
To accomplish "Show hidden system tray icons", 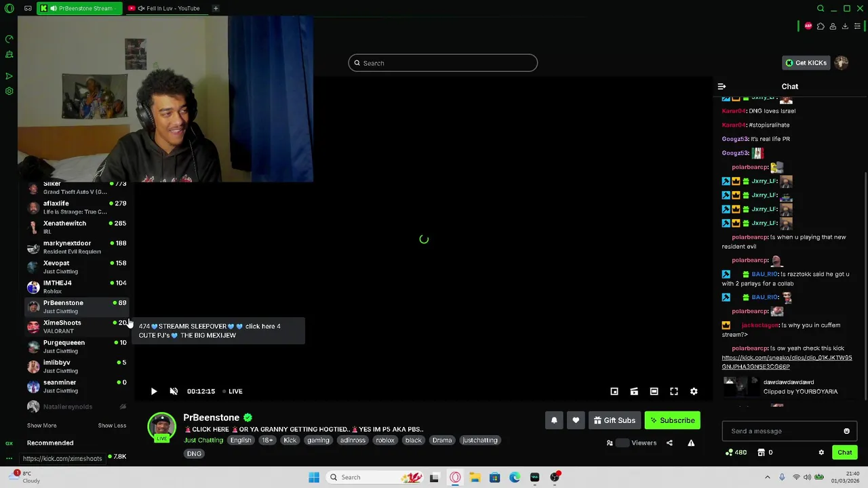I will [768, 477].
